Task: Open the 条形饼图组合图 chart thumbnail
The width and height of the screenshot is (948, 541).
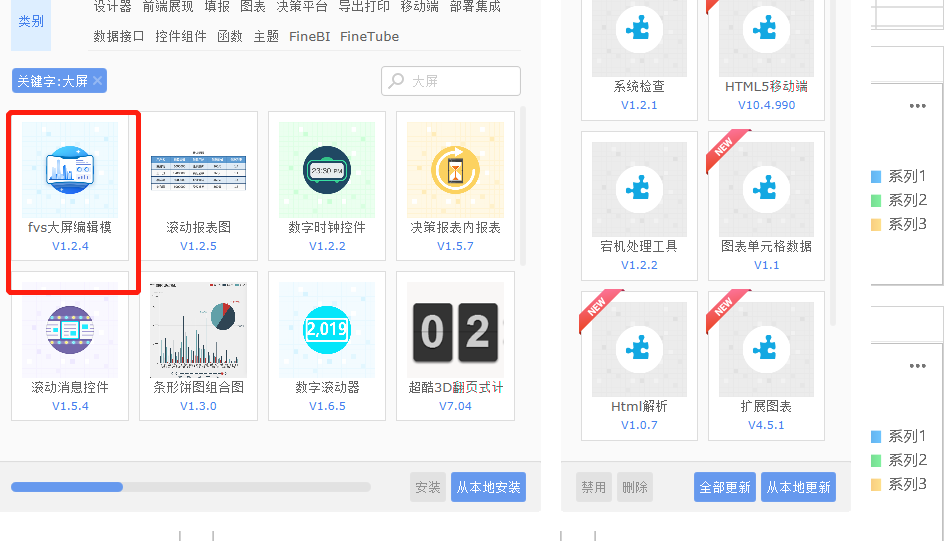Action: [198, 330]
